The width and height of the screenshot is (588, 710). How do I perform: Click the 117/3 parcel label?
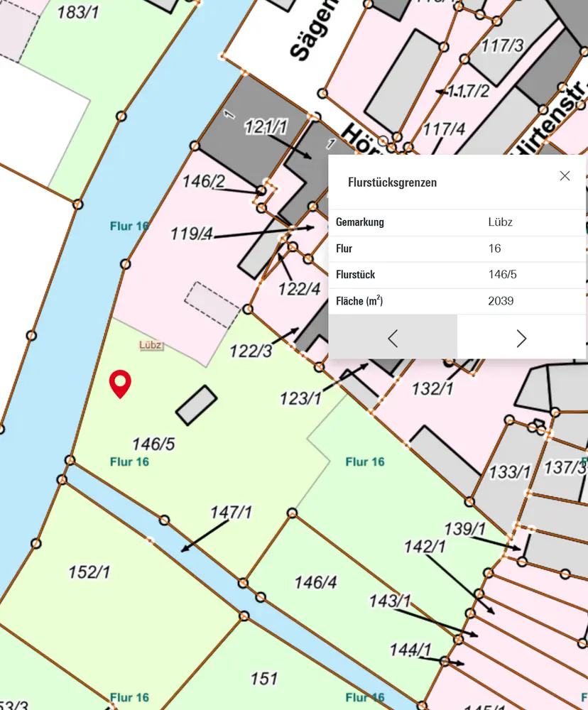pos(502,46)
